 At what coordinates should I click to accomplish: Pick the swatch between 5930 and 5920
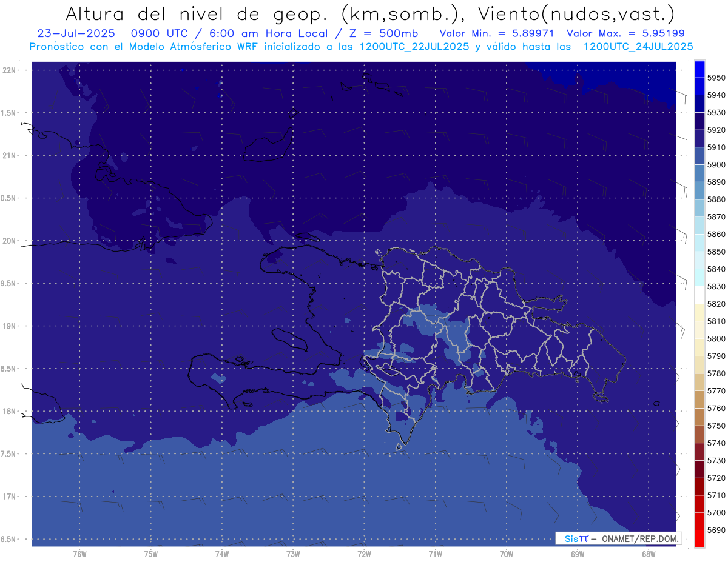pyautogui.click(x=699, y=121)
